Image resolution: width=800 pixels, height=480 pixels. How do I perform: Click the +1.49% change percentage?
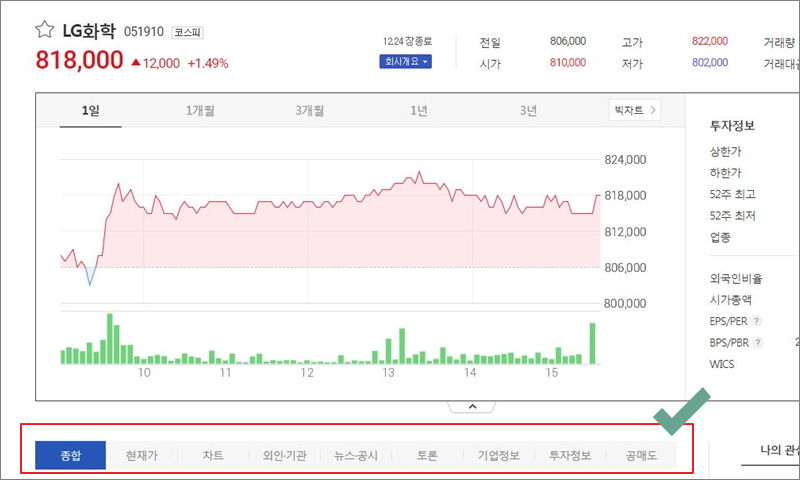click(x=208, y=63)
